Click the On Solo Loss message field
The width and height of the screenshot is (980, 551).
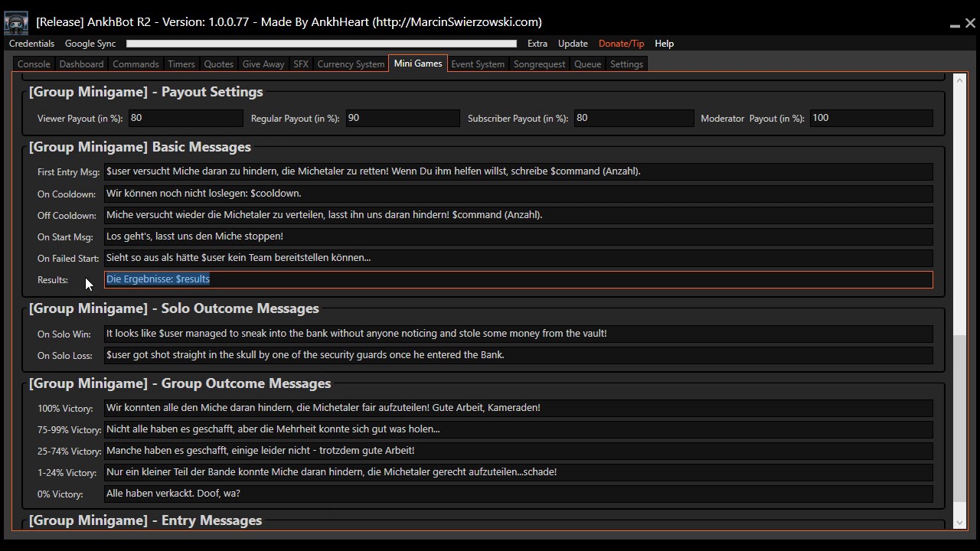518,355
